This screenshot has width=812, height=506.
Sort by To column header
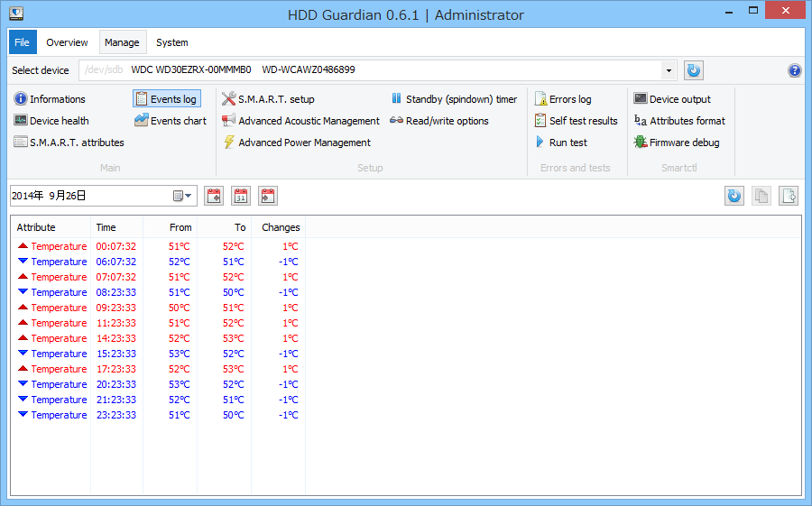(x=225, y=227)
